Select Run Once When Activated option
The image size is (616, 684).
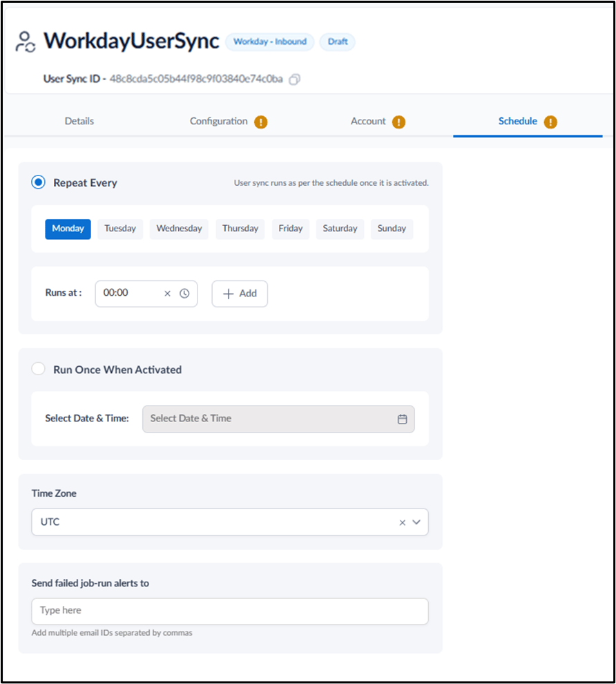point(39,369)
